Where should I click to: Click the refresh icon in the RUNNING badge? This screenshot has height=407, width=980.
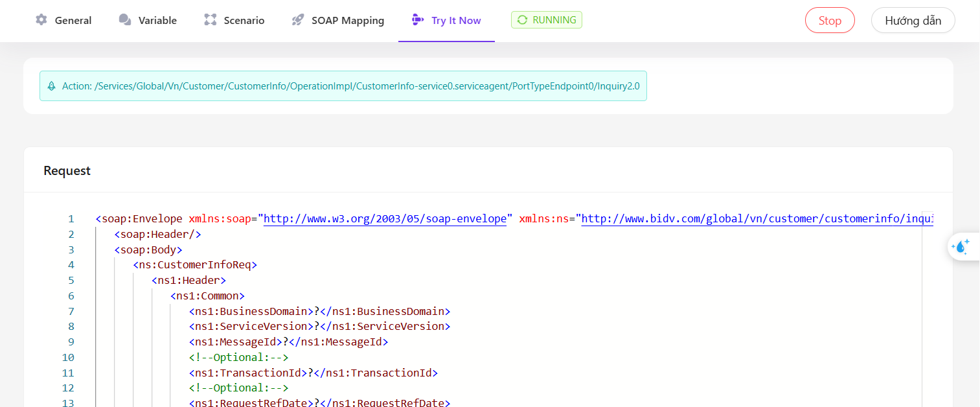522,20
